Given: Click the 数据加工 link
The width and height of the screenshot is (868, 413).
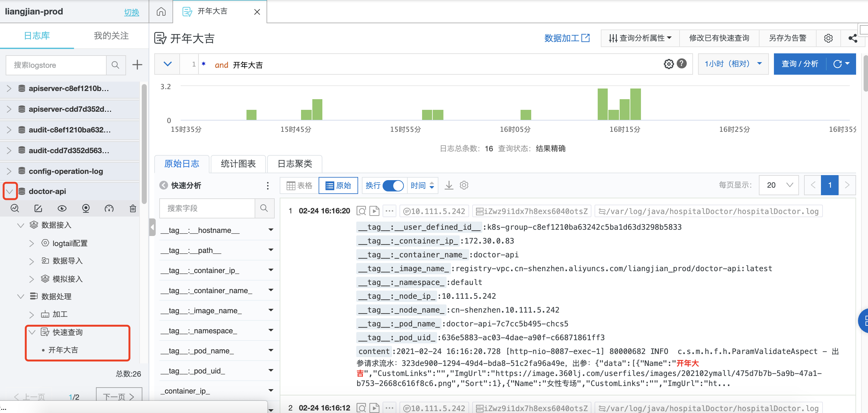Looking at the screenshot, I should pyautogui.click(x=567, y=38).
